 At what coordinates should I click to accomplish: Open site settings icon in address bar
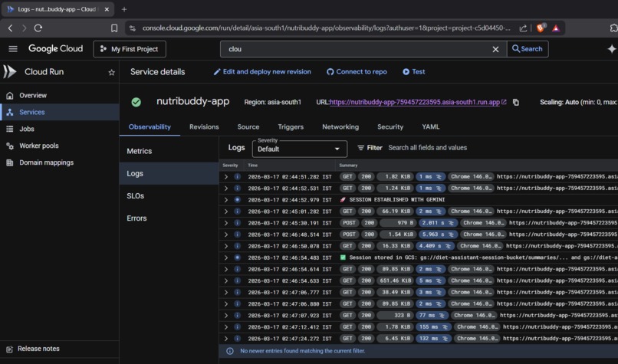coord(133,28)
